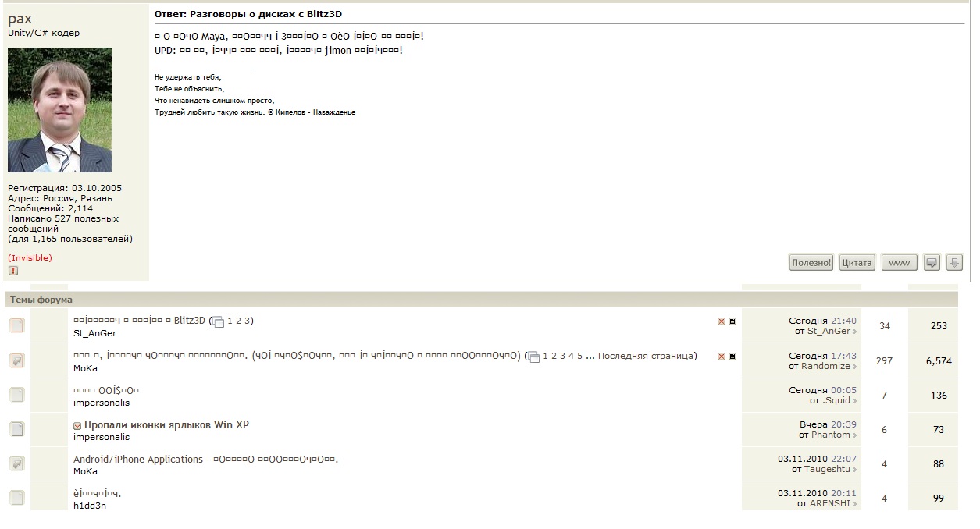Image resolution: width=980 pixels, height=529 pixels.
Task: Click thread status icon for Win XP topic
Action: click(x=17, y=429)
